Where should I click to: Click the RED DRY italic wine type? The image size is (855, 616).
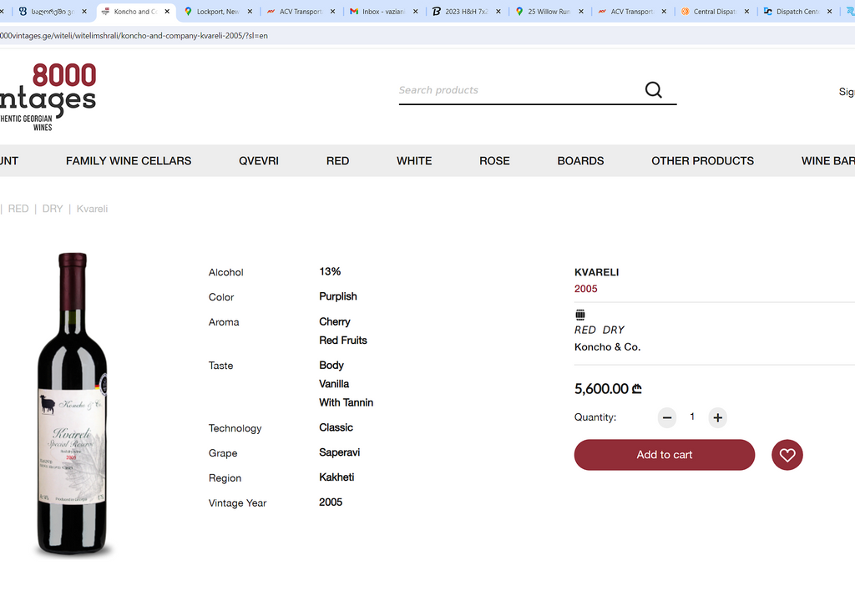(x=600, y=330)
